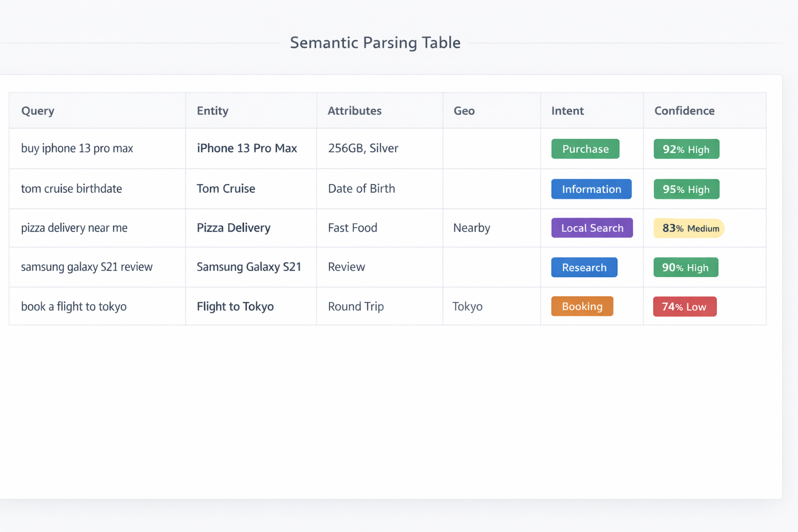Select the Attributes column header
798x532 pixels.
[354, 111]
